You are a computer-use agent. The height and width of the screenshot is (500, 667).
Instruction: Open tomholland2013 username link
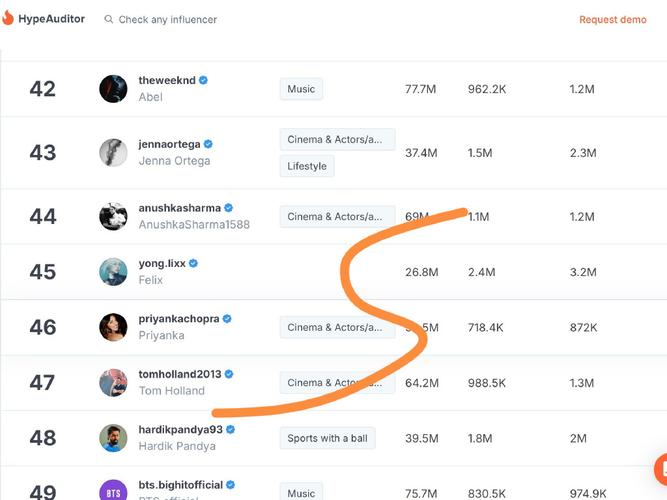point(179,374)
